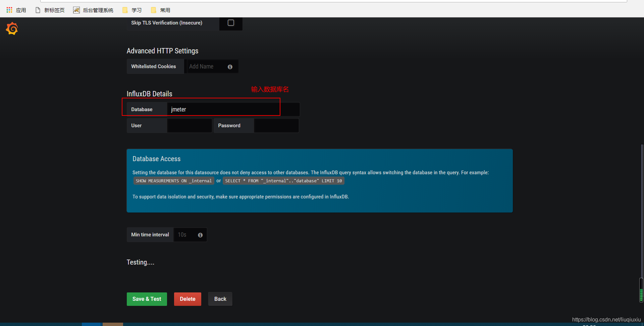Click the Save & Test button

pos(147,299)
